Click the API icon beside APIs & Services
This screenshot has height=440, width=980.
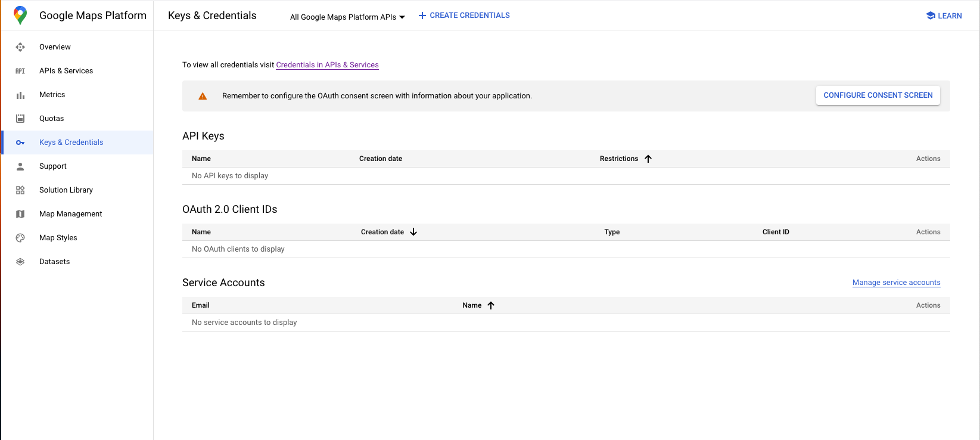[20, 71]
